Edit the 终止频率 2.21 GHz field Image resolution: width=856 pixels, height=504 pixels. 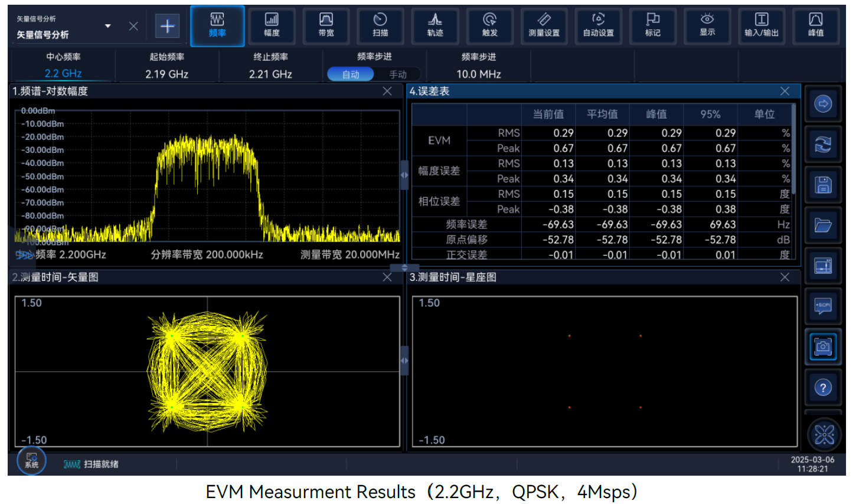[270, 66]
